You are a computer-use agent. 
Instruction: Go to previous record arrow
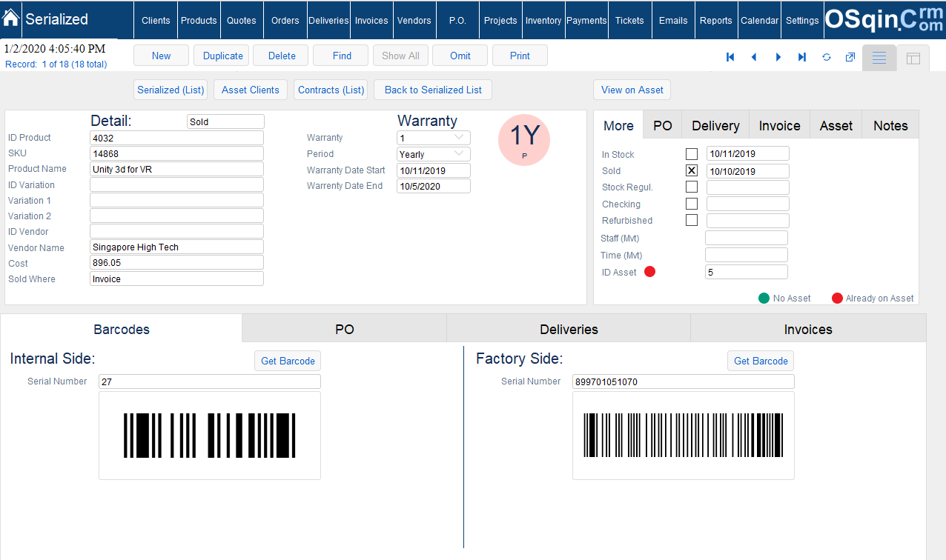754,57
